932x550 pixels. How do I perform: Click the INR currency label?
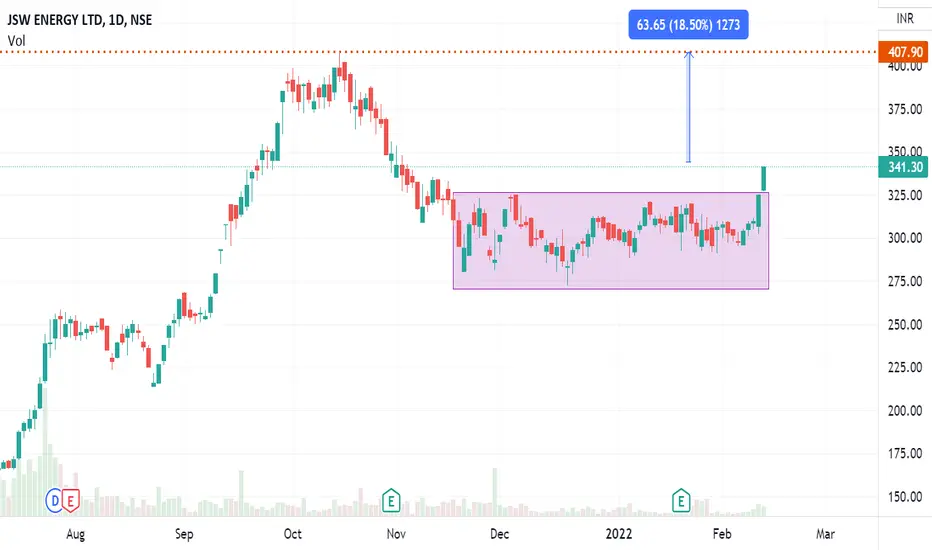pos(905,18)
